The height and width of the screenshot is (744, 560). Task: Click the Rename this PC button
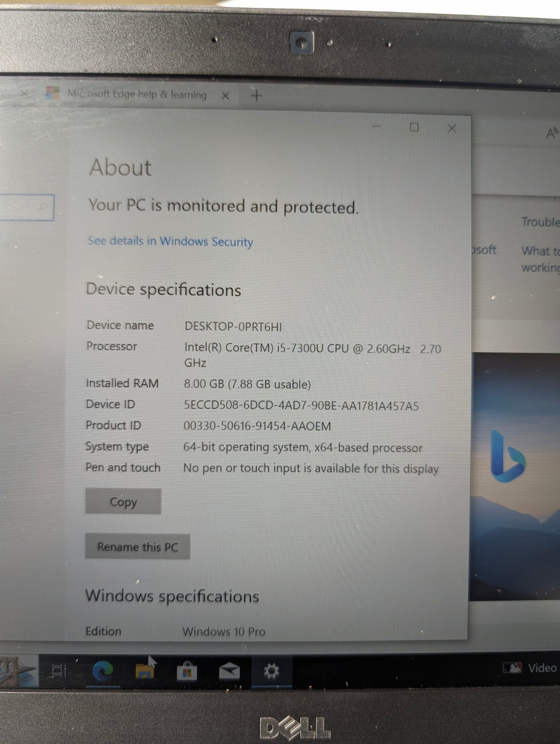(x=137, y=546)
